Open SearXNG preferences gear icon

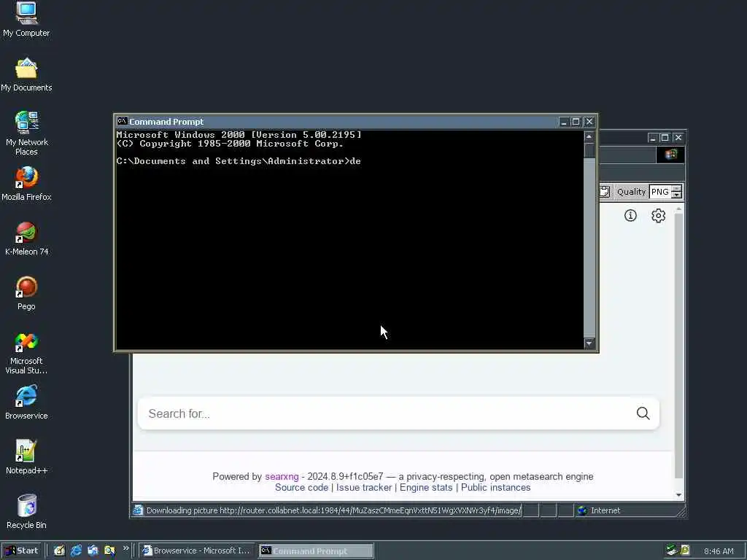pyautogui.click(x=659, y=216)
